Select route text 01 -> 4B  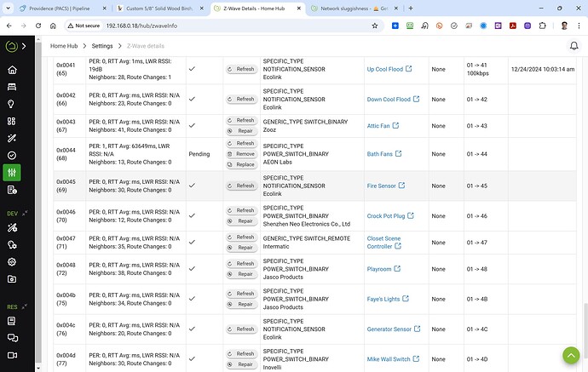(x=477, y=299)
